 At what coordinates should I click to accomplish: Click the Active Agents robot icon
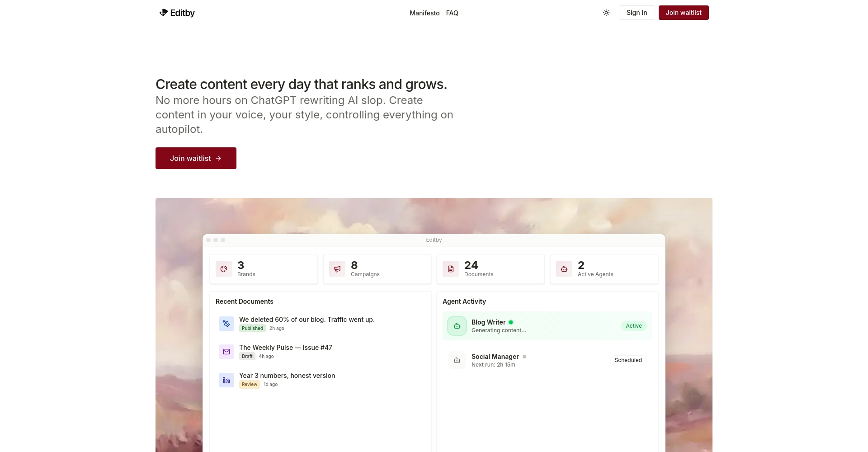[564, 269]
